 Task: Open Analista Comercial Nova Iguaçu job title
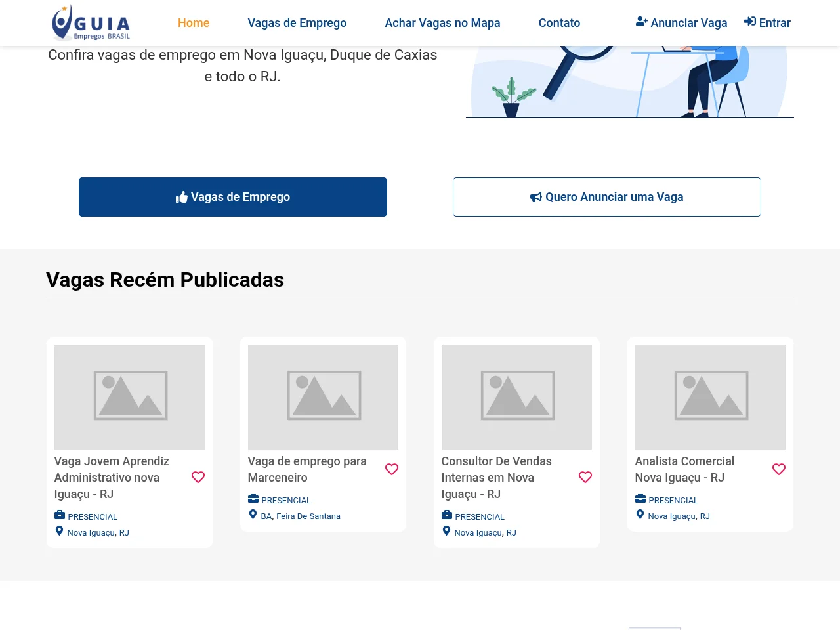684,469
